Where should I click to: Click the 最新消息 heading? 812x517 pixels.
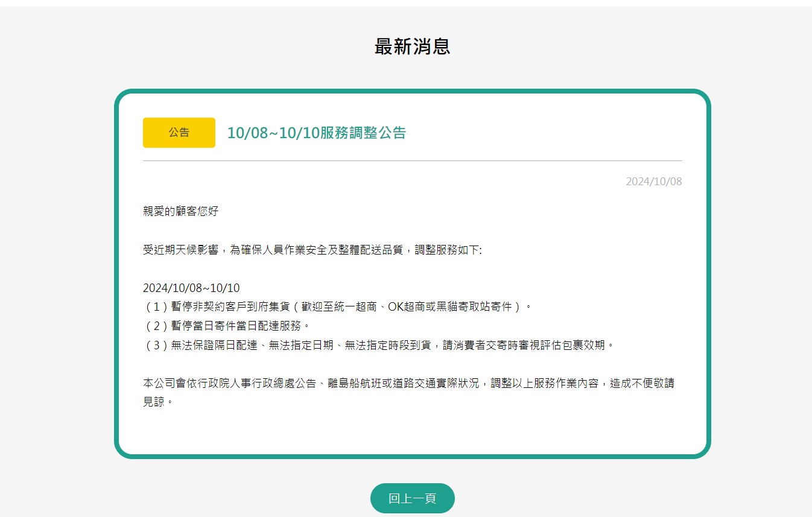(412, 46)
